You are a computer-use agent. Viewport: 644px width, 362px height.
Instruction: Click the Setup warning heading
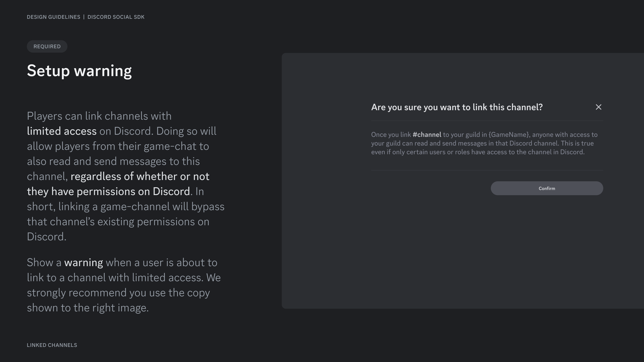[79, 71]
